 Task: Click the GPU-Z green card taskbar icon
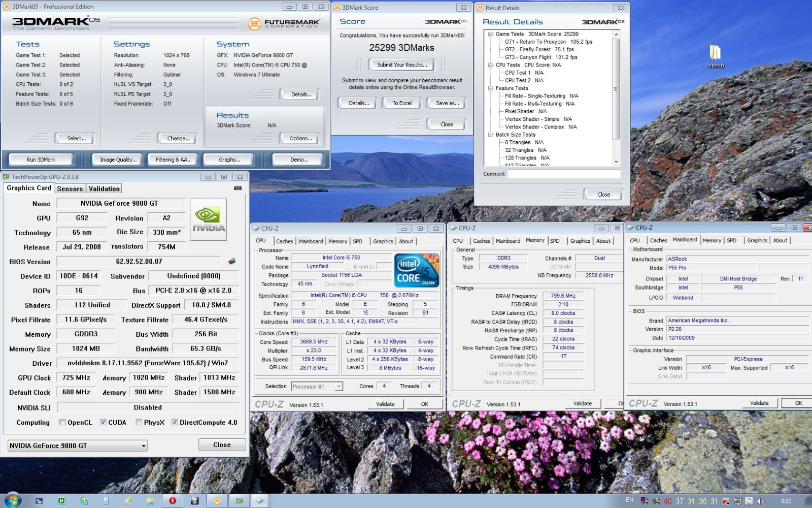point(240,500)
